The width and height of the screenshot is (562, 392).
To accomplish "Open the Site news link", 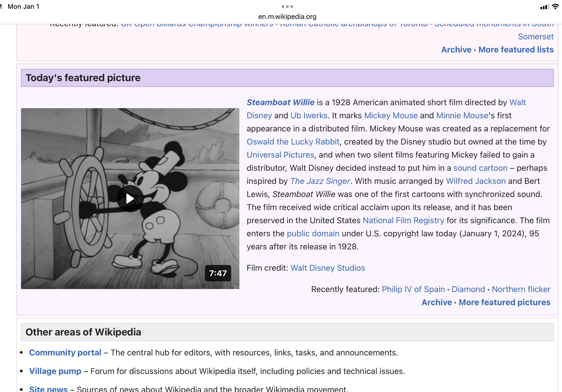I will [x=48, y=389].
